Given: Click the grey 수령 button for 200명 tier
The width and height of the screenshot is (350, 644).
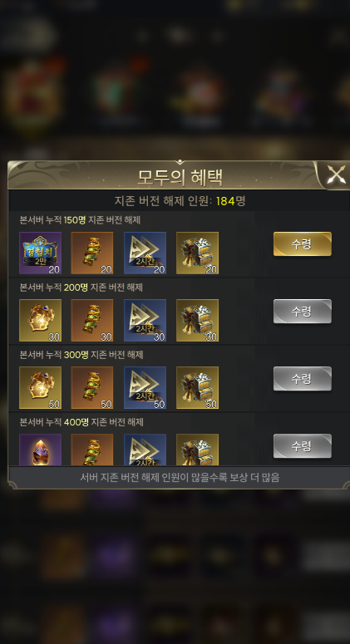Looking at the screenshot, I should (303, 312).
